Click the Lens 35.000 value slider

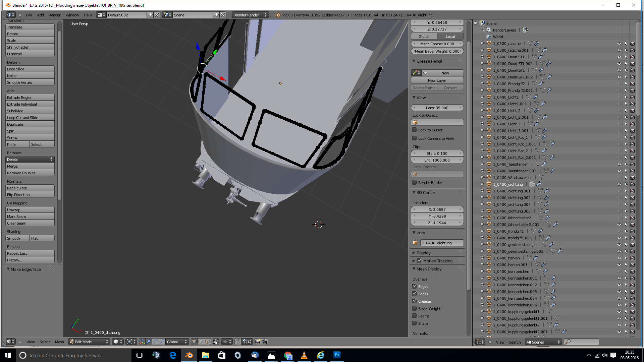click(437, 108)
